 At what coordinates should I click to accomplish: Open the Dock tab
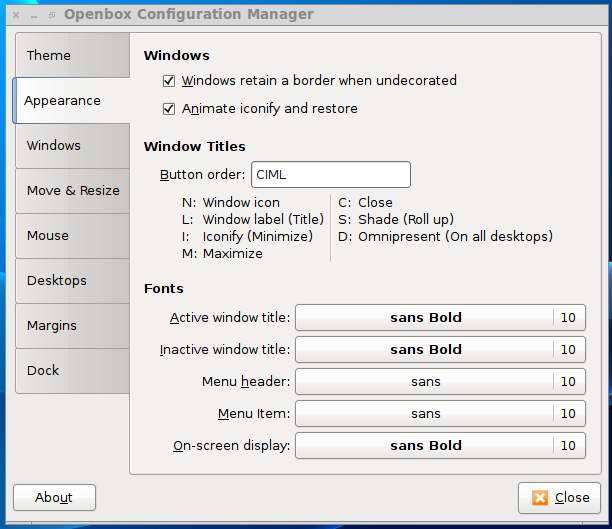(73, 370)
